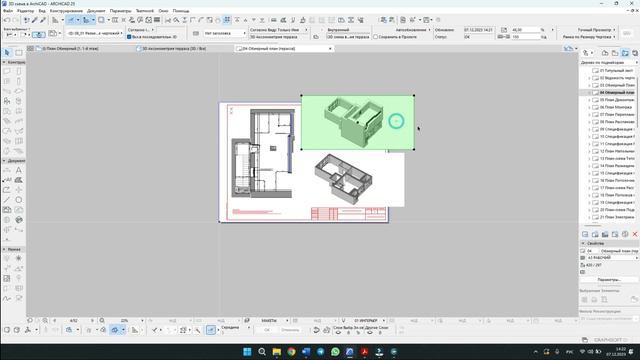Select the Marquee tool in the toolbox

[19, 53]
